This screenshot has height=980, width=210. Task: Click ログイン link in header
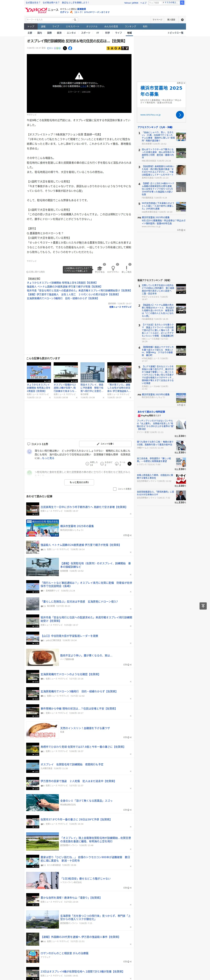click(x=64, y=12)
